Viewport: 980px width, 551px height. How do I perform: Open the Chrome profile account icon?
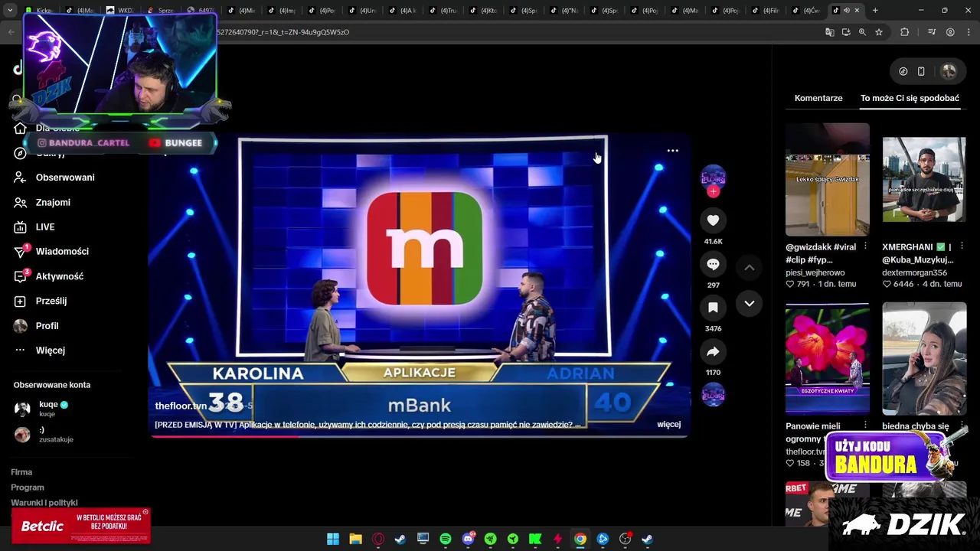click(950, 32)
